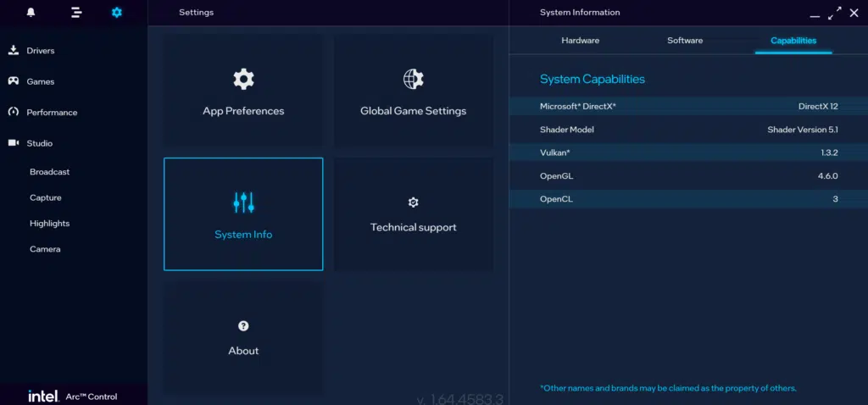Click the System Capabilities heading

click(x=593, y=79)
